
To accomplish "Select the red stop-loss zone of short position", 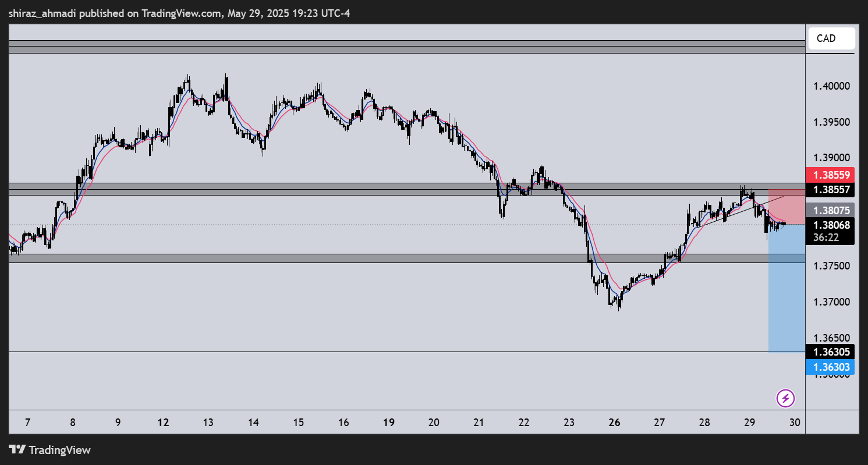I will (786, 207).
